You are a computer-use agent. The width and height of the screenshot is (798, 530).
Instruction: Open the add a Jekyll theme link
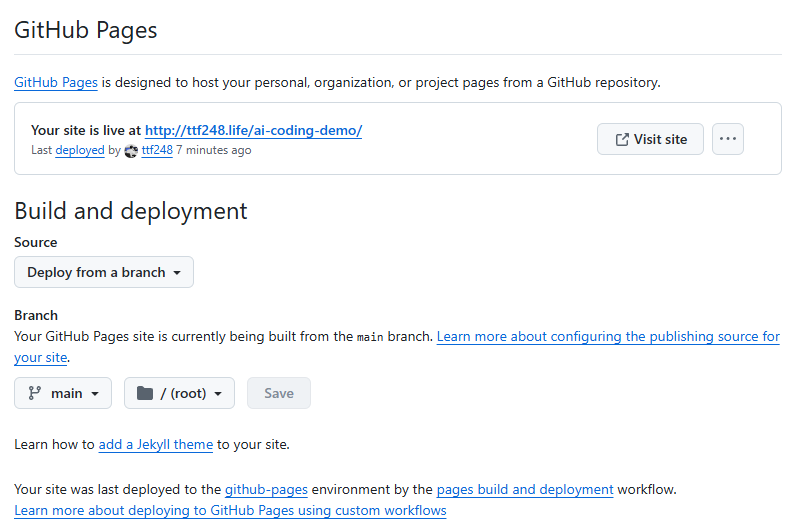(x=156, y=444)
